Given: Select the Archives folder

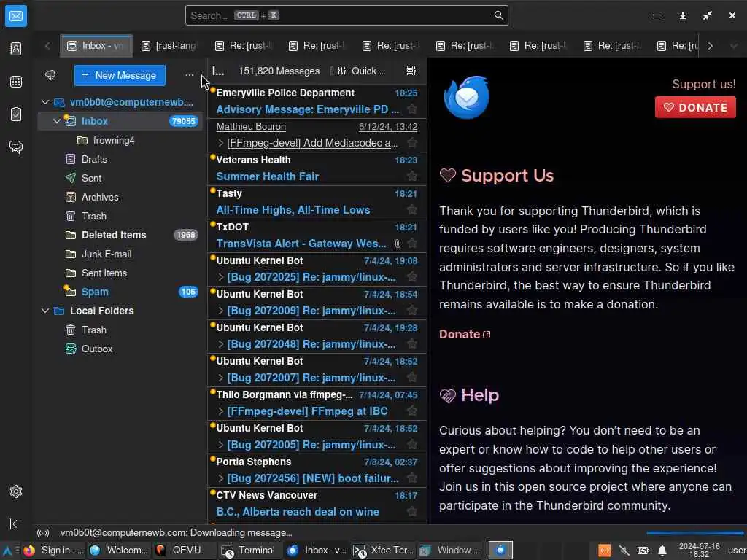Looking at the screenshot, I should [120, 197].
